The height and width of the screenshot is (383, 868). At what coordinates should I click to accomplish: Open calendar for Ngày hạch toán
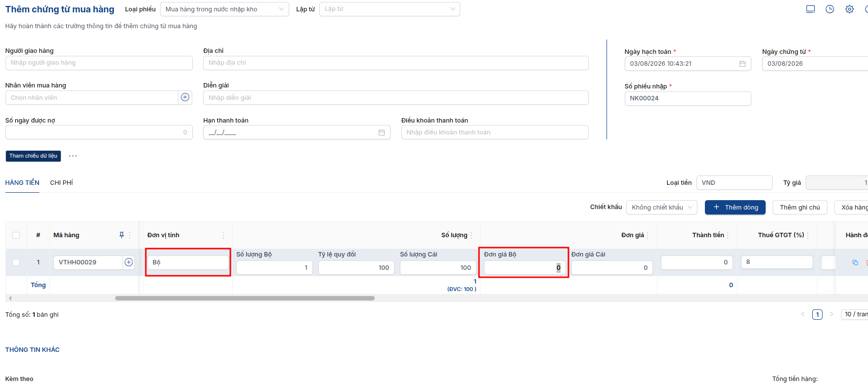click(x=742, y=64)
